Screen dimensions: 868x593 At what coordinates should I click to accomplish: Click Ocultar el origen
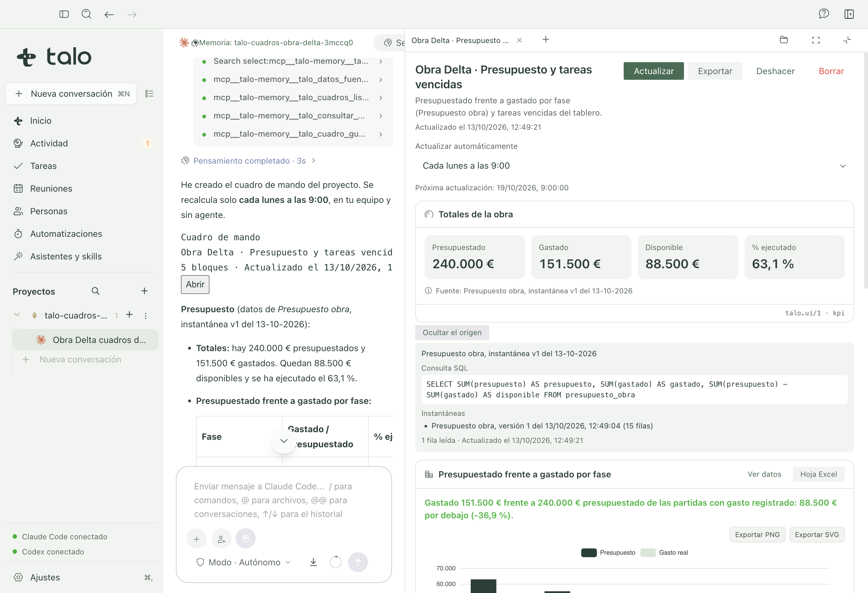452,333
